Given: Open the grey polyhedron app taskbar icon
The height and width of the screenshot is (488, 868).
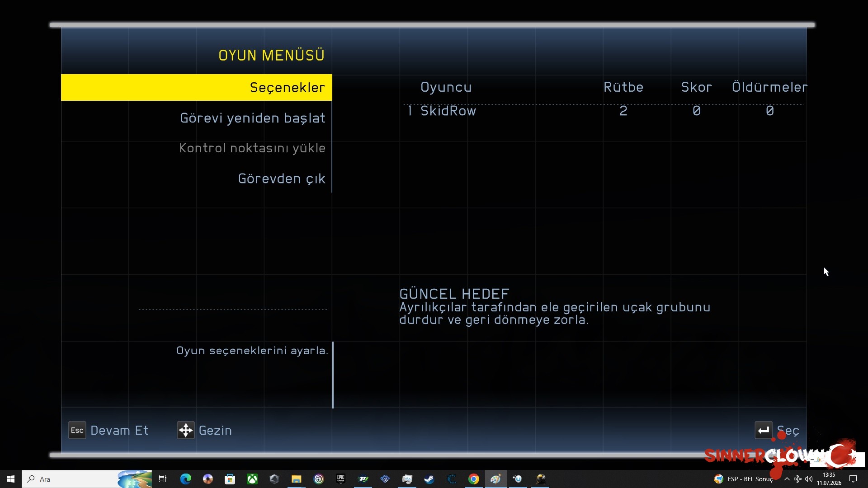Looking at the screenshot, I should tap(274, 479).
